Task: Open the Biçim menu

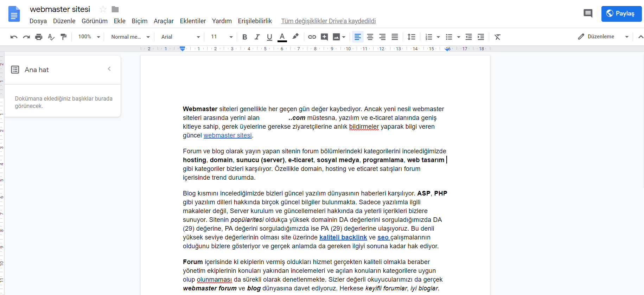Action: pos(139,21)
